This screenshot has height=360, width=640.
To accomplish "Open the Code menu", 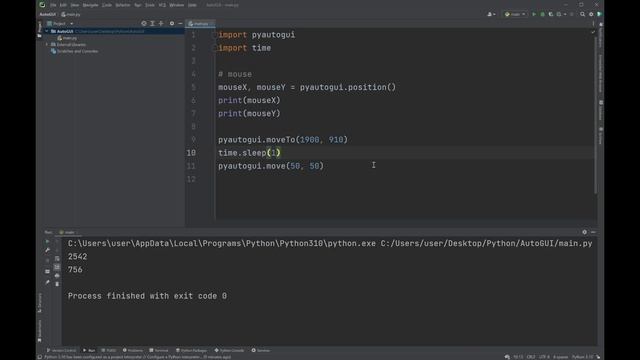I will click(107, 5).
